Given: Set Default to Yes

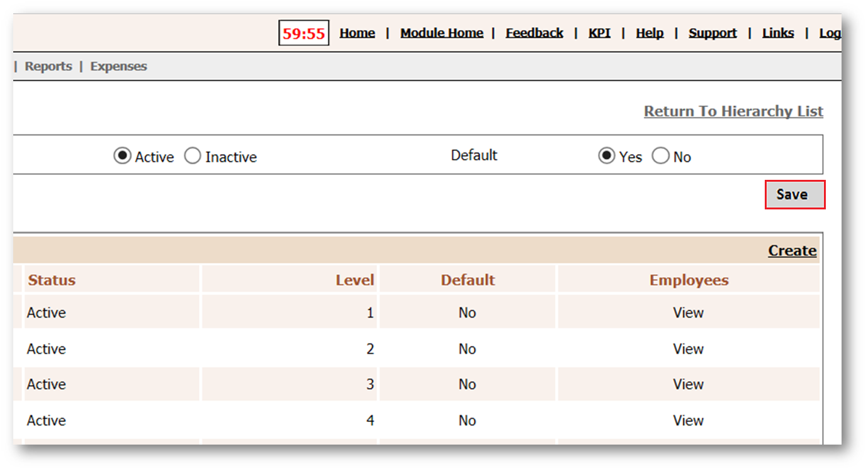Looking at the screenshot, I should click(607, 156).
